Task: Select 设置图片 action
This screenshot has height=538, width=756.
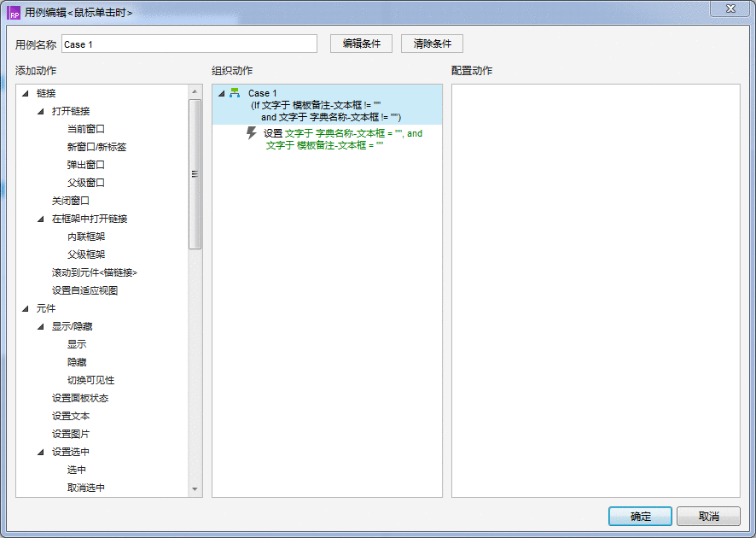Action: (x=70, y=434)
